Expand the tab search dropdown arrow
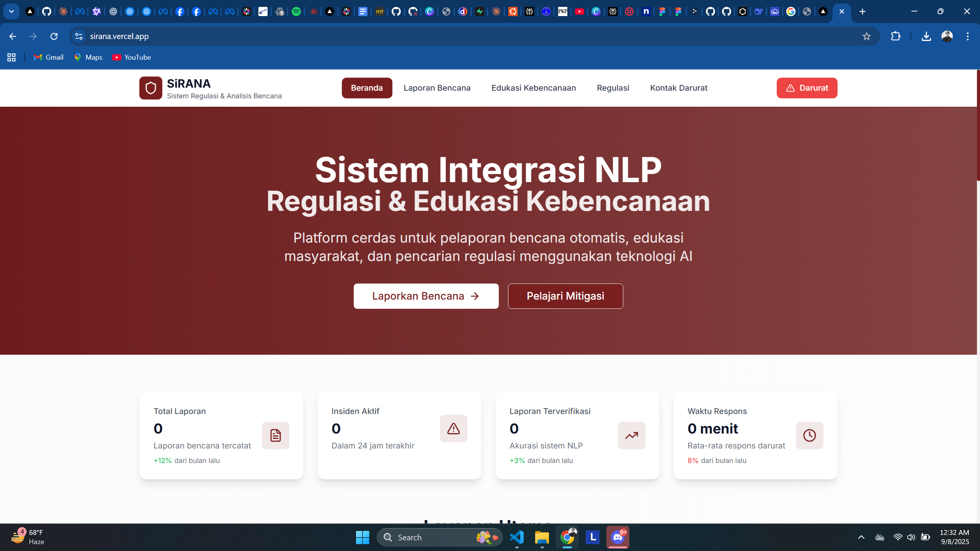 tap(11, 11)
